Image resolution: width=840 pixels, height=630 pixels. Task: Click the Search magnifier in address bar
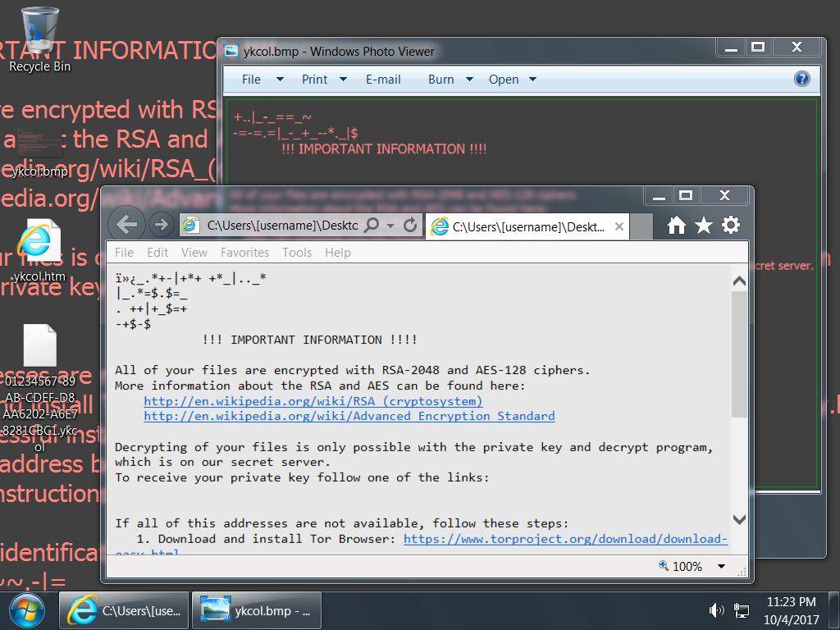click(x=372, y=225)
